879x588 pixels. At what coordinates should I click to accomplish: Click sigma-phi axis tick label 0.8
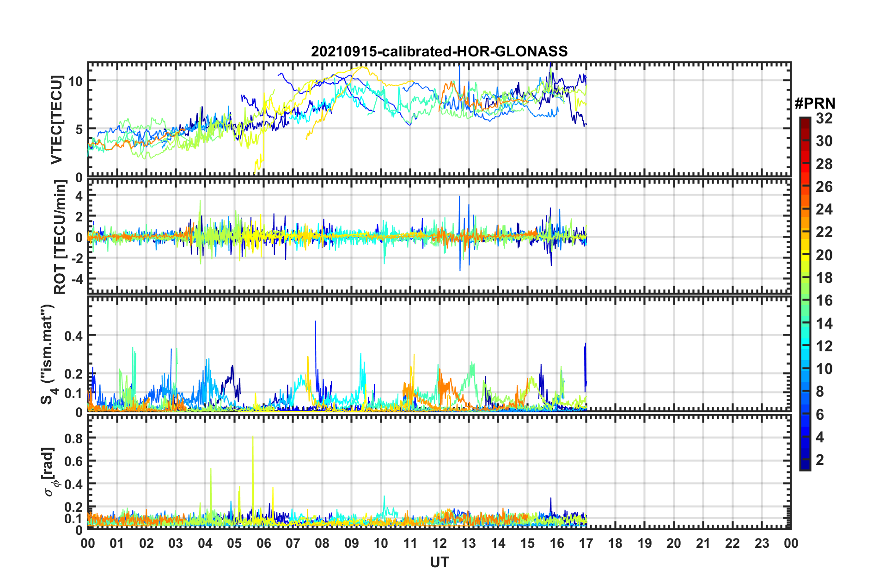coord(74,438)
